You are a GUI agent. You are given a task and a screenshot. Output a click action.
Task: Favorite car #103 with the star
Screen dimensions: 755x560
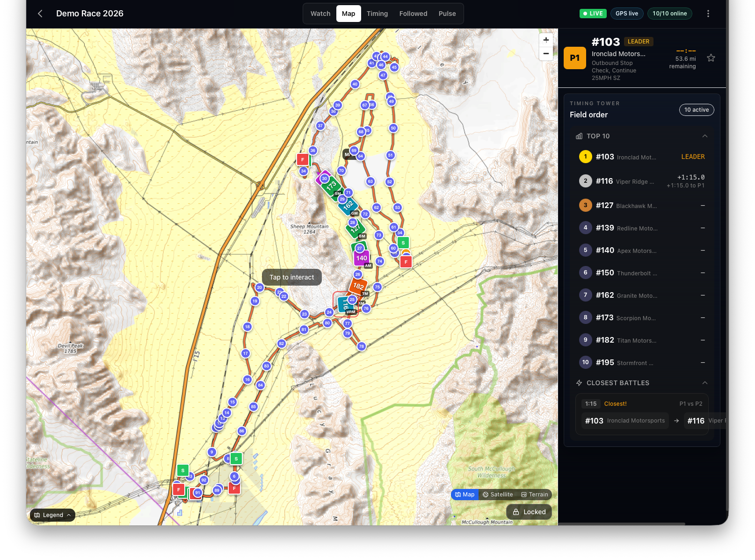click(x=711, y=58)
